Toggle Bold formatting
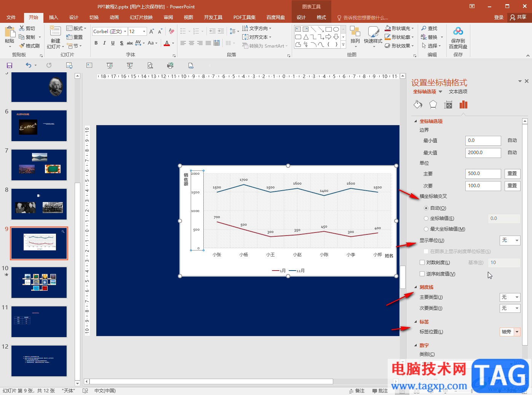 [96, 43]
